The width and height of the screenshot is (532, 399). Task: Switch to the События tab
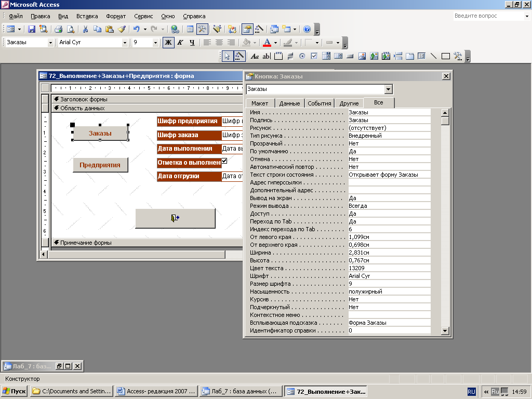tap(320, 103)
